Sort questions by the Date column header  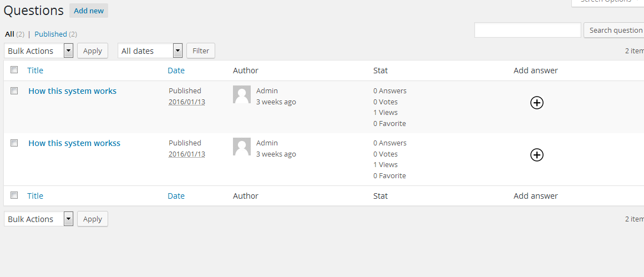point(176,70)
